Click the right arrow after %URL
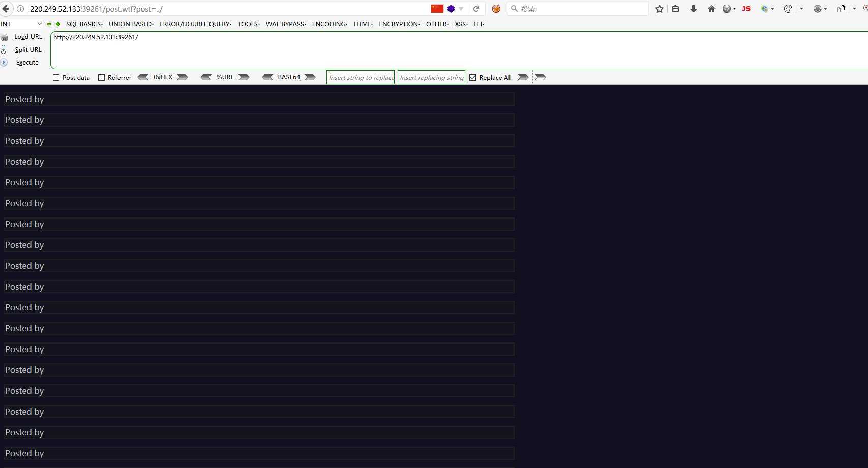Viewport: 868px width, 468px height. tap(244, 77)
